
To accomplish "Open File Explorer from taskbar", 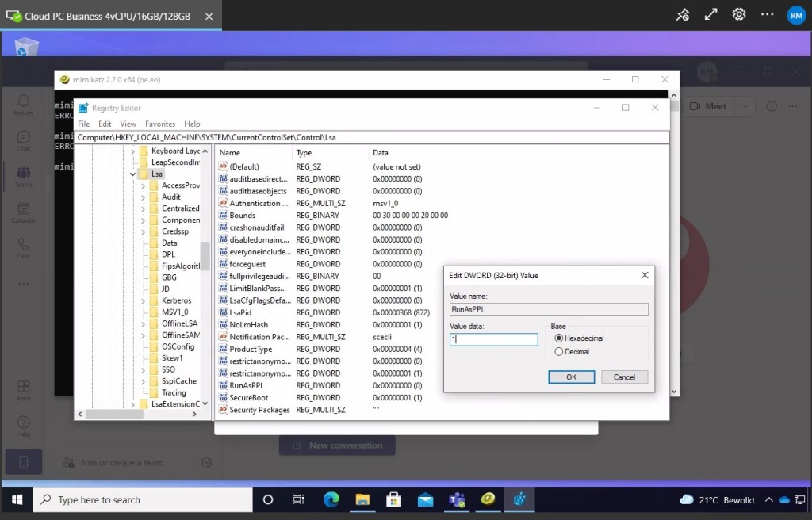I will coord(362,500).
